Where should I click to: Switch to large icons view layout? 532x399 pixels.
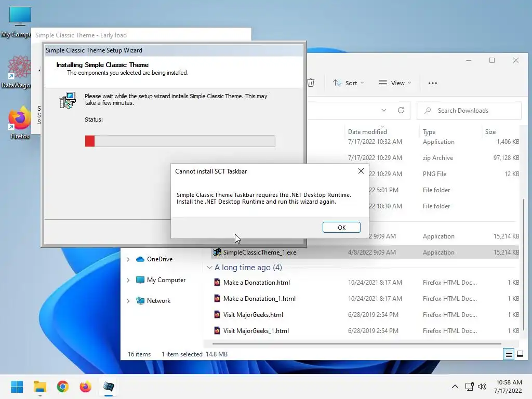[520, 354]
